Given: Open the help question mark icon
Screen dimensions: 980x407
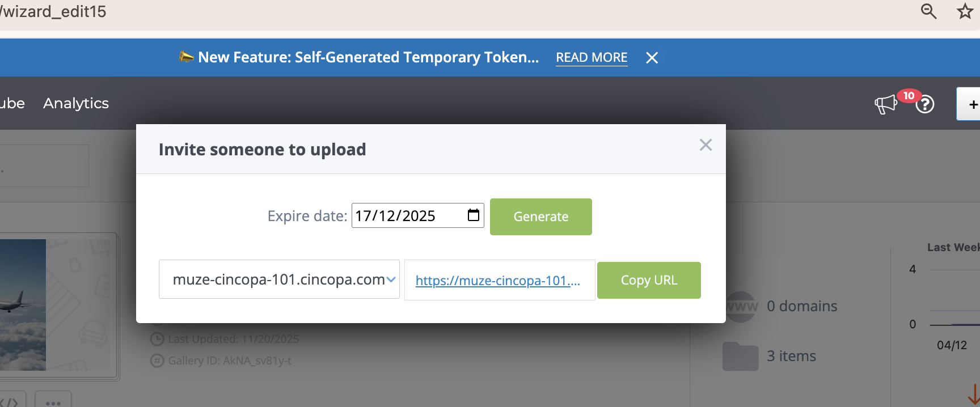Looking at the screenshot, I should click(925, 105).
